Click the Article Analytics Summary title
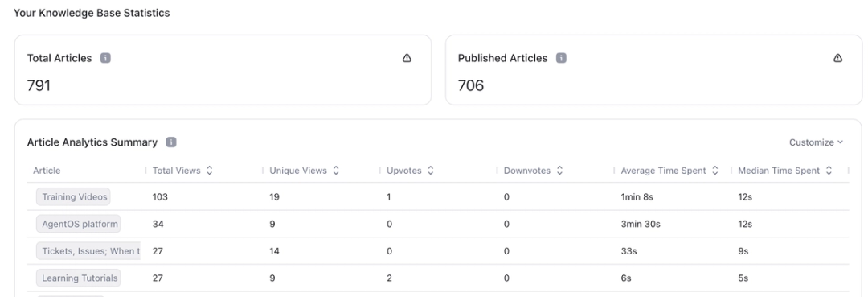The height and width of the screenshot is (297, 868). coord(92,142)
